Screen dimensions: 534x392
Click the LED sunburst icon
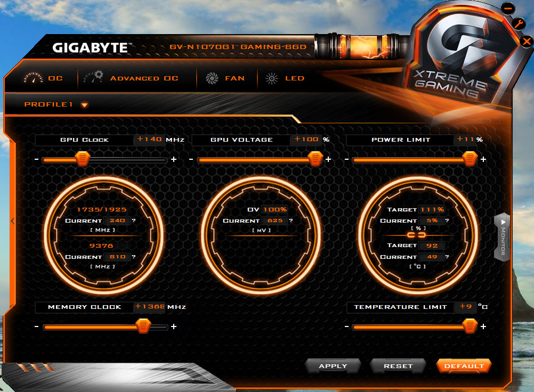271,78
